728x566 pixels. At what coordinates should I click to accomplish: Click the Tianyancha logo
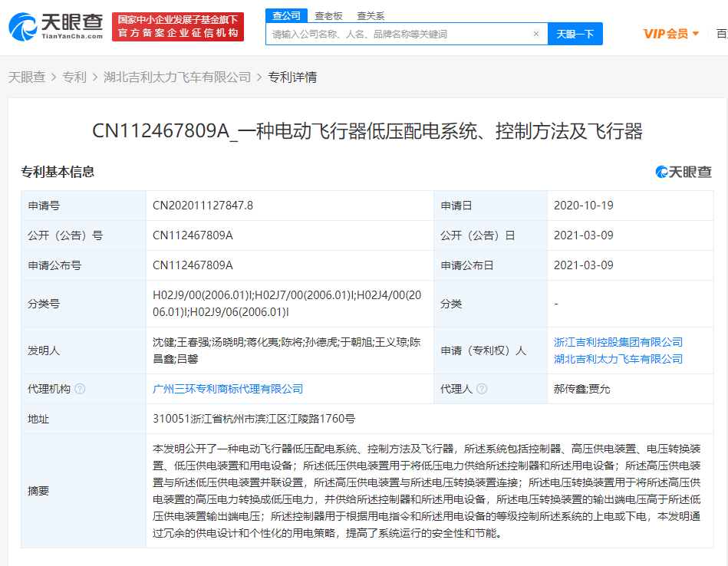54,25
